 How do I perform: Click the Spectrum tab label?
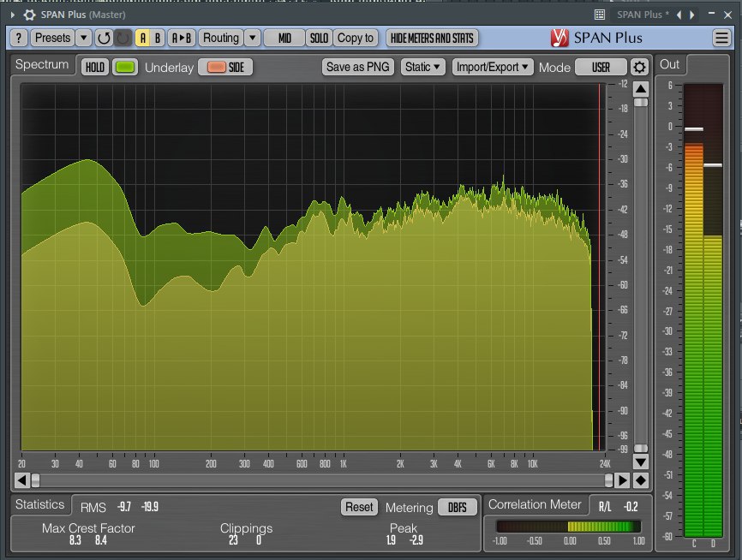pyautogui.click(x=42, y=64)
